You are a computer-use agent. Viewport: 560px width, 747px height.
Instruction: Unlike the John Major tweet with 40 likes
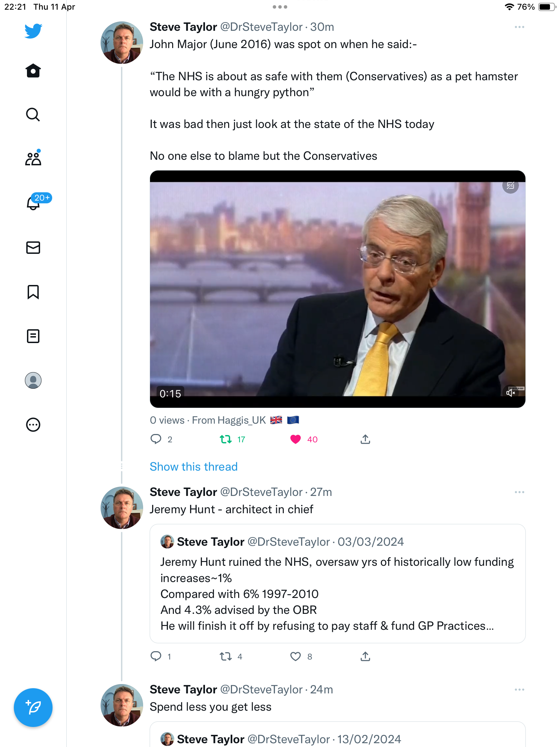click(296, 439)
